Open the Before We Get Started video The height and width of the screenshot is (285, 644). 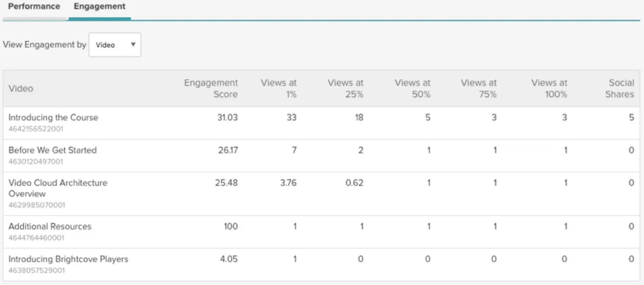tap(52, 150)
